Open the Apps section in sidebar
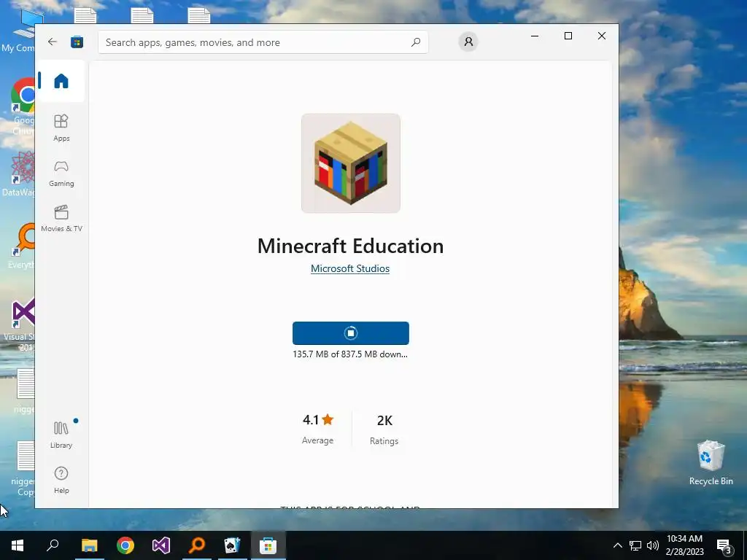Image resolution: width=747 pixels, height=560 pixels. [x=61, y=128]
